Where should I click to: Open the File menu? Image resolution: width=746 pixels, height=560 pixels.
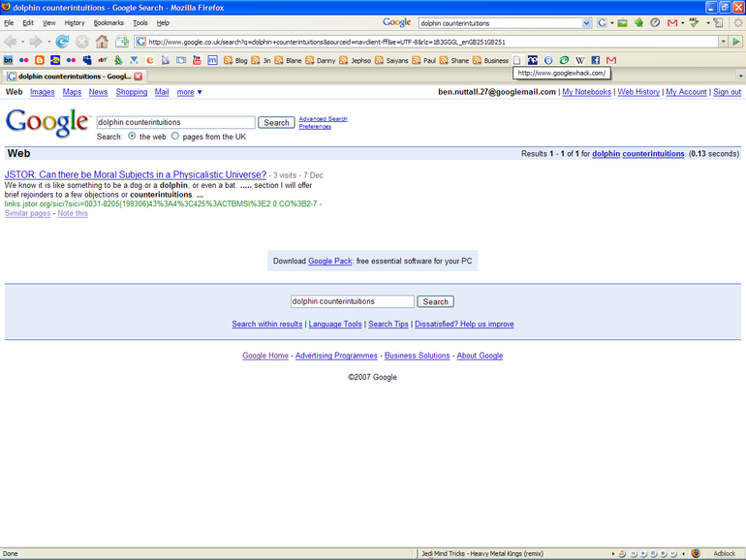pos(9,23)
